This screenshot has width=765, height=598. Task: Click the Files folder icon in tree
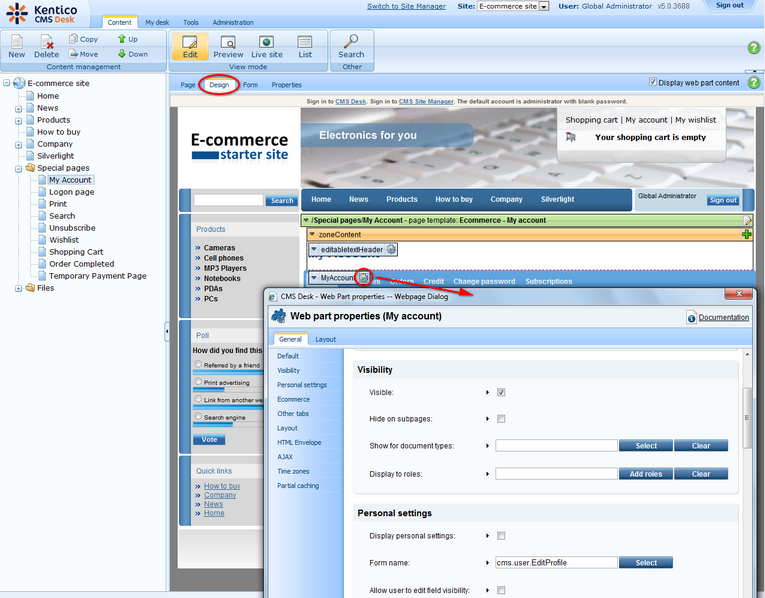30,288
